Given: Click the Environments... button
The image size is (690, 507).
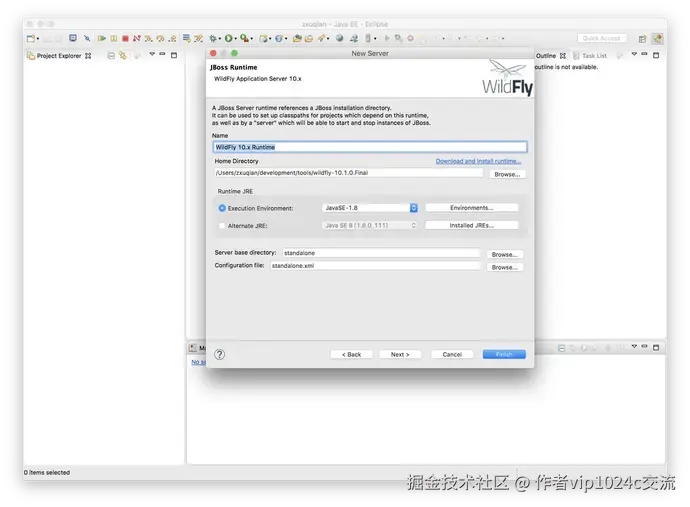Looking at the screenshot, I should pos(472,208).
